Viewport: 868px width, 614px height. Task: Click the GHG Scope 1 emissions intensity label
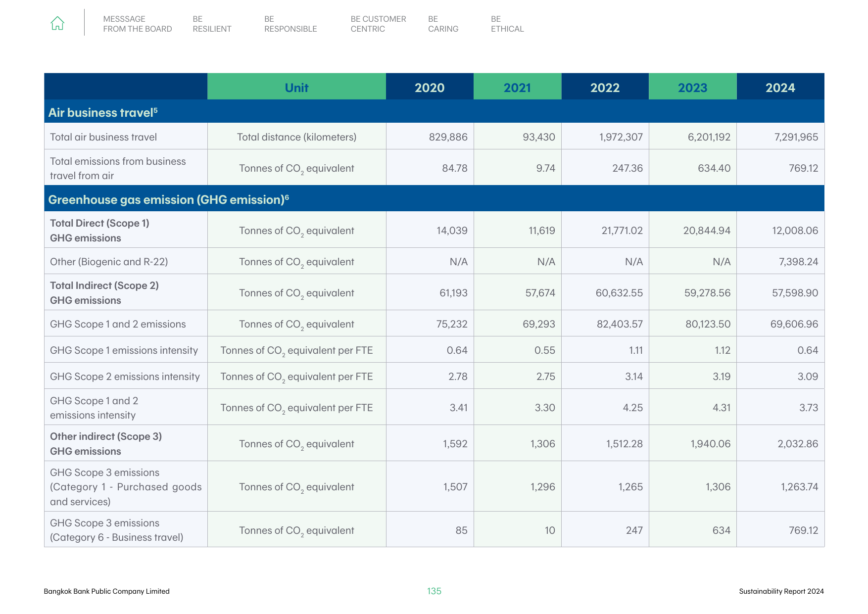click(124, 350)
